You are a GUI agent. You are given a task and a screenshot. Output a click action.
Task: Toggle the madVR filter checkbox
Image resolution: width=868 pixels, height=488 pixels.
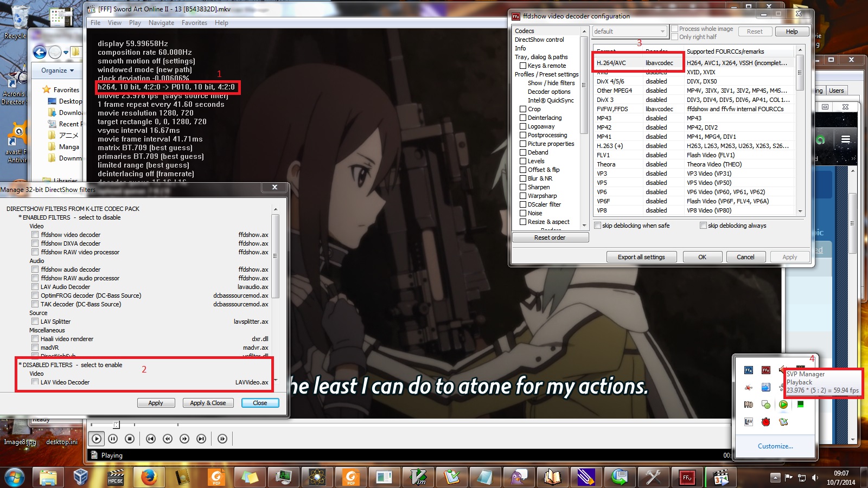pos(35,348)
